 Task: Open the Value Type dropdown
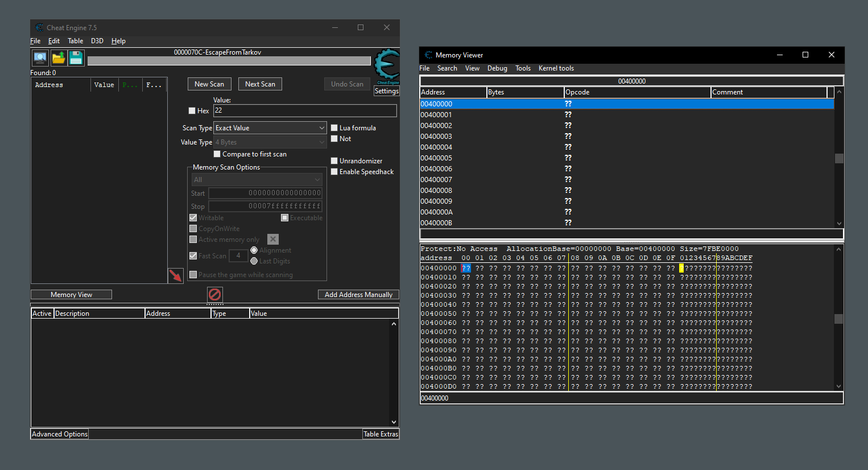pyautogui.click(x=270, y=142)
